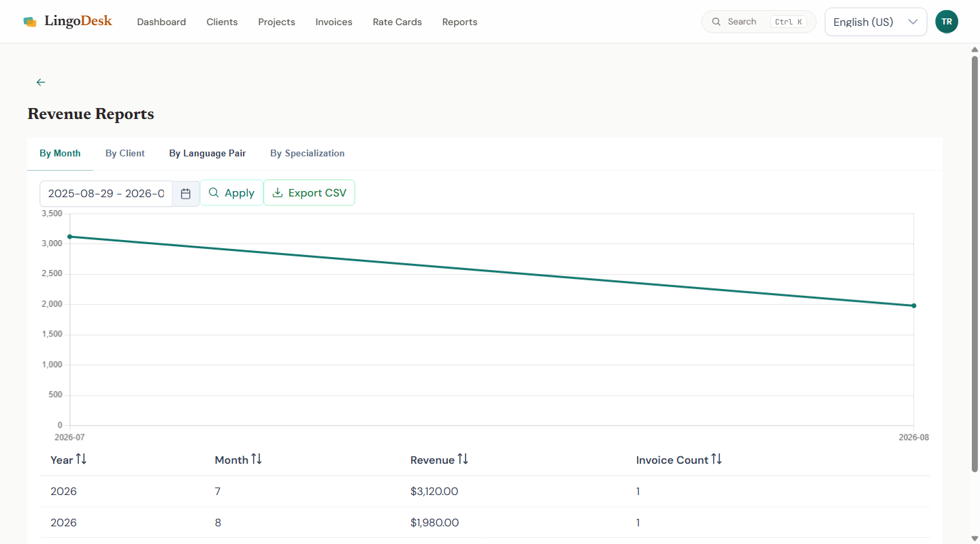The image size is (980, 544).
Task: Open the date range calendar picker icon
Action: point(186,194)
